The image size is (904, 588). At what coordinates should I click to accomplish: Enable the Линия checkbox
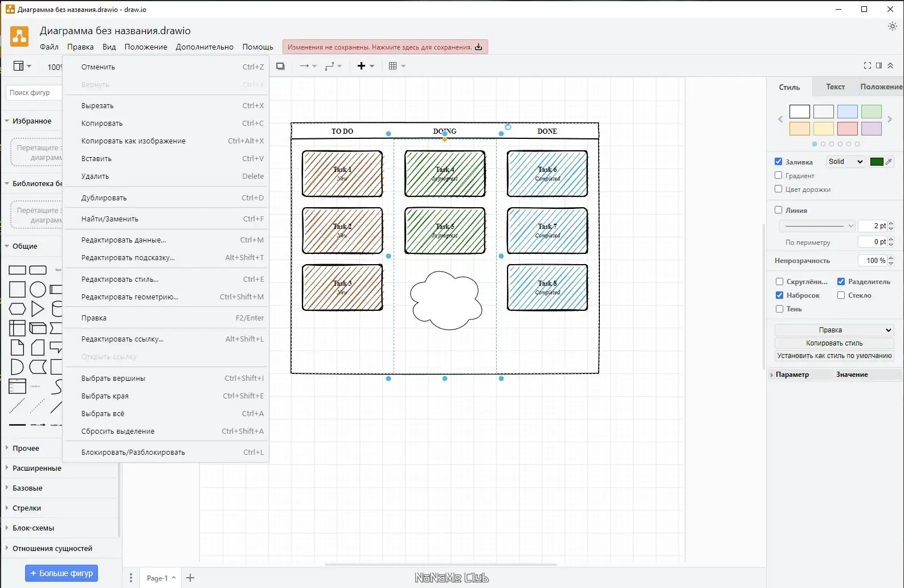pos(778,210)
